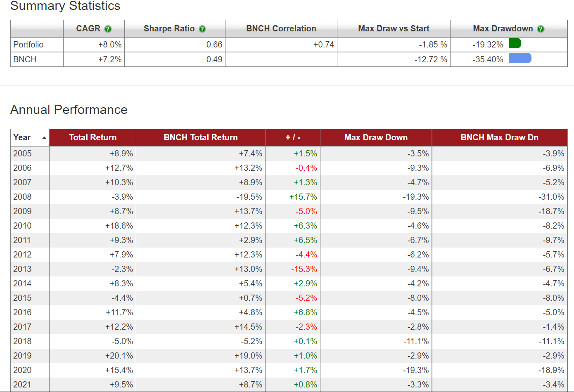The image size is (574, 392).
Task: Click the BNCH Max Draw vs Start -12.72 %
Action: (431, 59)
